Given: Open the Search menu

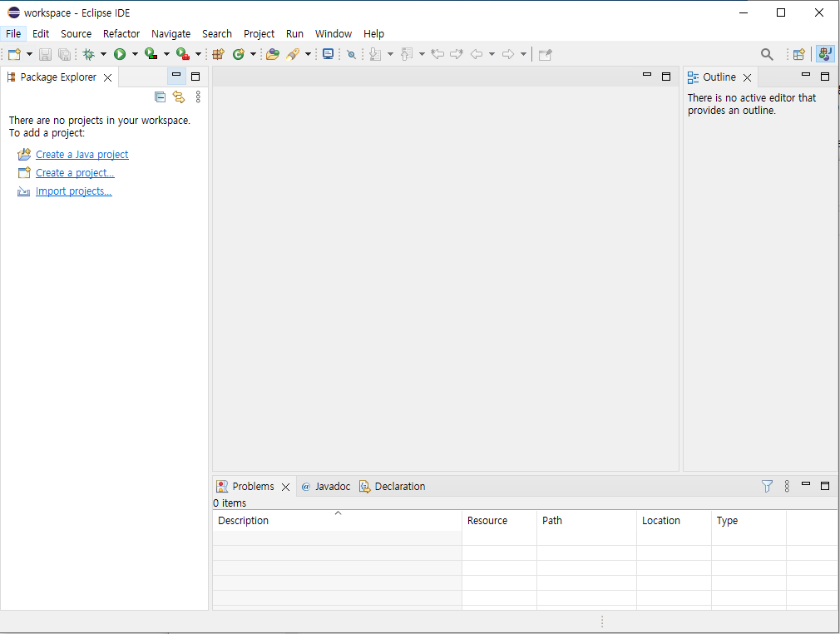Looking at the screenshot, I should (217, 34).
